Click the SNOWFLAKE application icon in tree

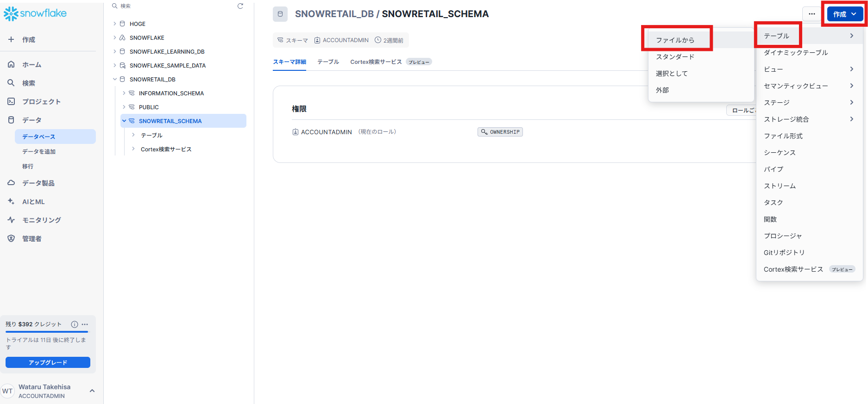(122, 37)
